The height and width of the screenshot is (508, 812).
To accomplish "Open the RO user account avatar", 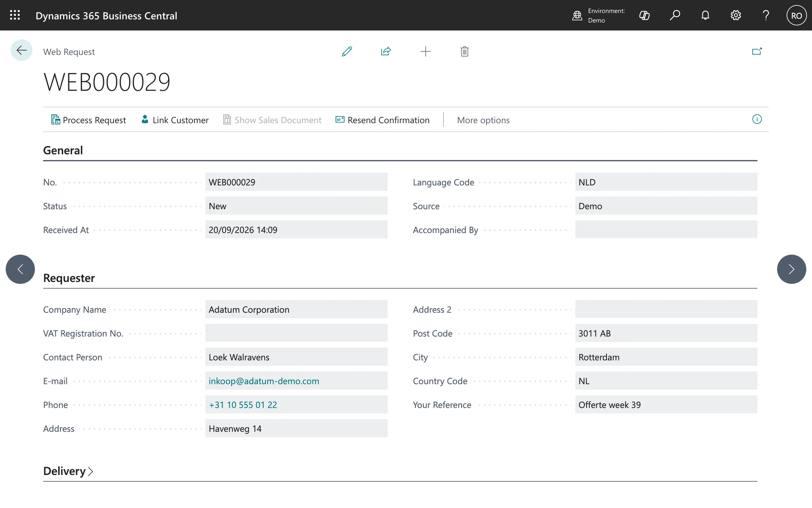I will [x=796, y=16].
